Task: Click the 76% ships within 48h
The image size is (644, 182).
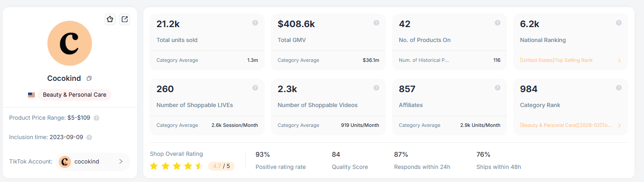Action: [x=483, y=154]
